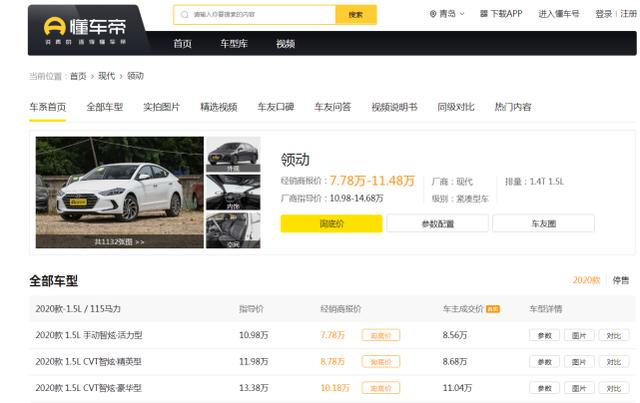Go to 首页 in the navigation bar

(x=182, y=44)
